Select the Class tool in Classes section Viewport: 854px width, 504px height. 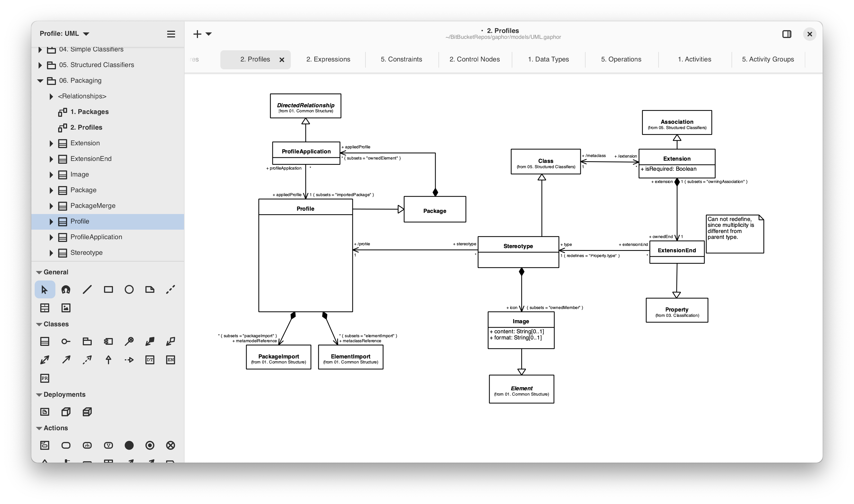[44, 342]
